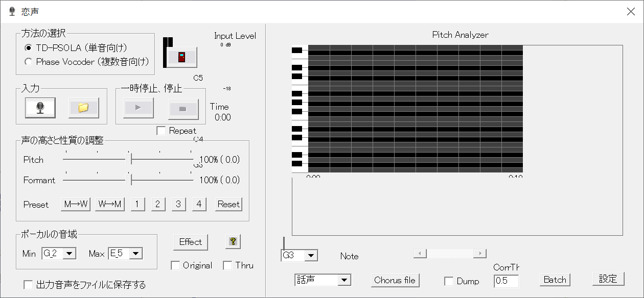Start microphone input recording

tap(40, 108)
